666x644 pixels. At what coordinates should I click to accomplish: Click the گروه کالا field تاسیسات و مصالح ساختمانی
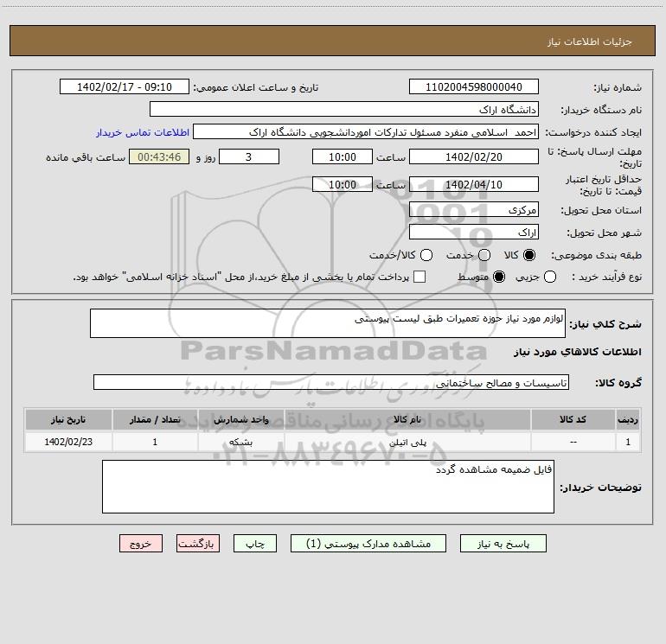pos(331,382)
